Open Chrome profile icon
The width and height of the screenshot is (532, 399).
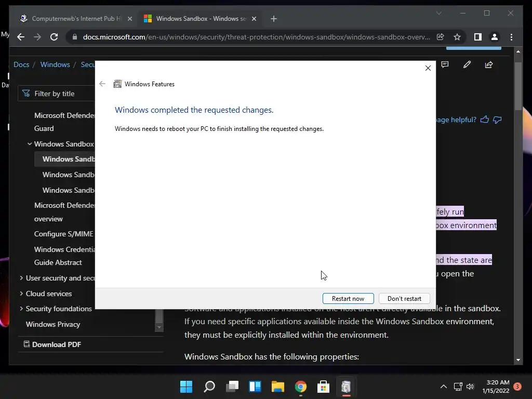click(495, 37)
